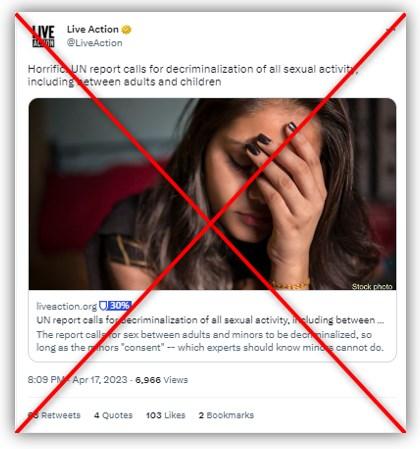Show the 4 Quotes list
The image size is (420, 449).
(113, 415)
